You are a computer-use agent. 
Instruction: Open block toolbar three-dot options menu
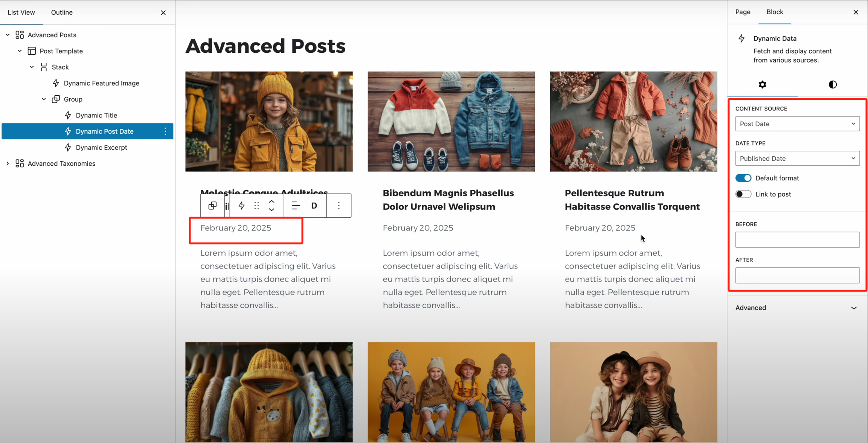click(339, 206)
